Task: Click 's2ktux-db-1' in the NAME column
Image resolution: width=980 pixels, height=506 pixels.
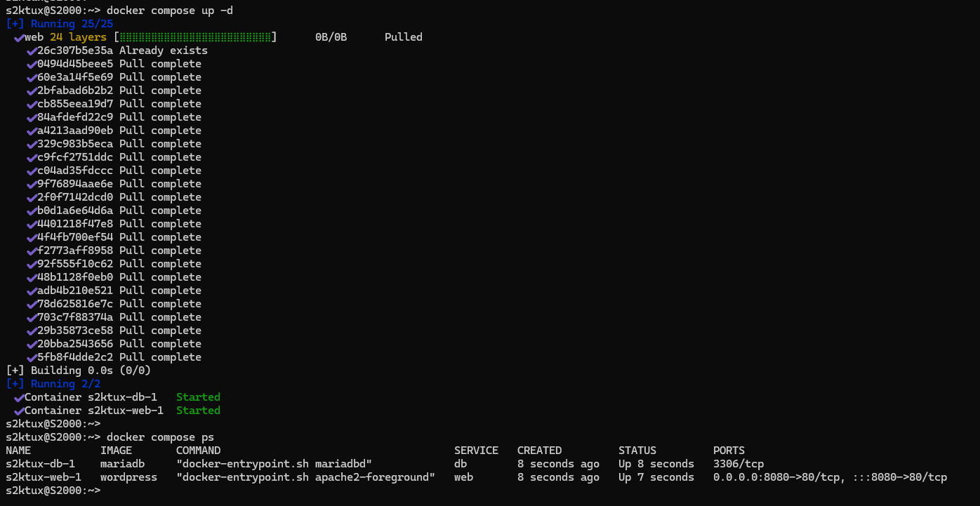Action: 40,464
